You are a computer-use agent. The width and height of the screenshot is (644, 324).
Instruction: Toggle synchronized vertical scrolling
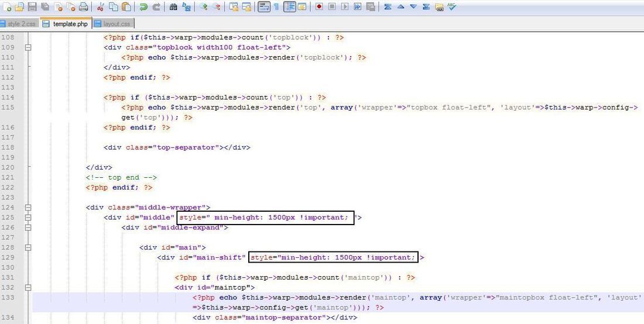(x=233, y=7)
